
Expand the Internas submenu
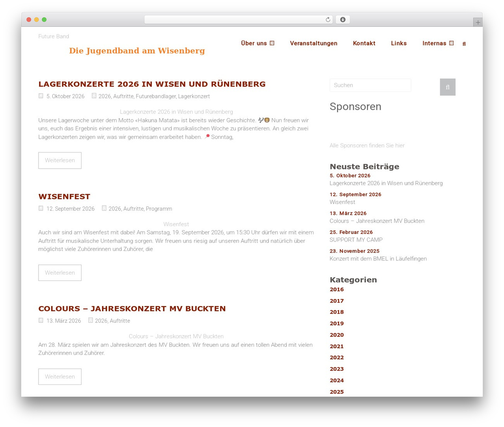point(451,43)
